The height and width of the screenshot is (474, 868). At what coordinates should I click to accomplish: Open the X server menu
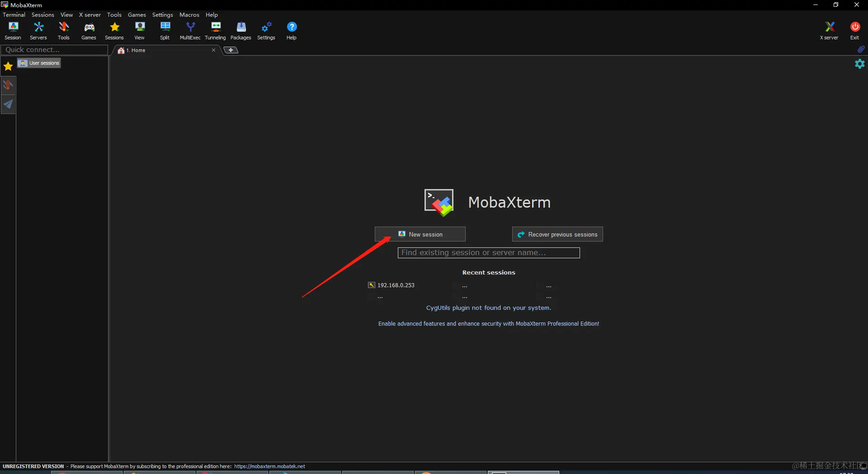pyautogui.click(x=90, y=15)
